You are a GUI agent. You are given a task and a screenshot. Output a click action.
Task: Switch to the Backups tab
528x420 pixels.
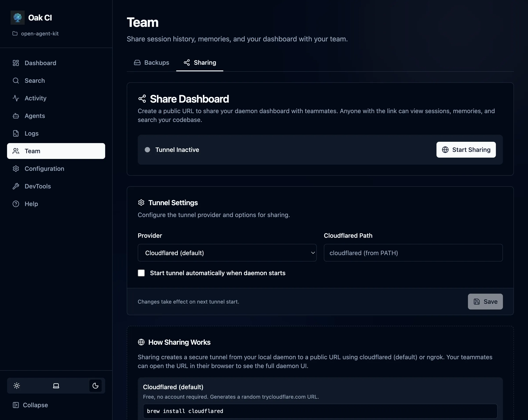click(x=151, y=63)
